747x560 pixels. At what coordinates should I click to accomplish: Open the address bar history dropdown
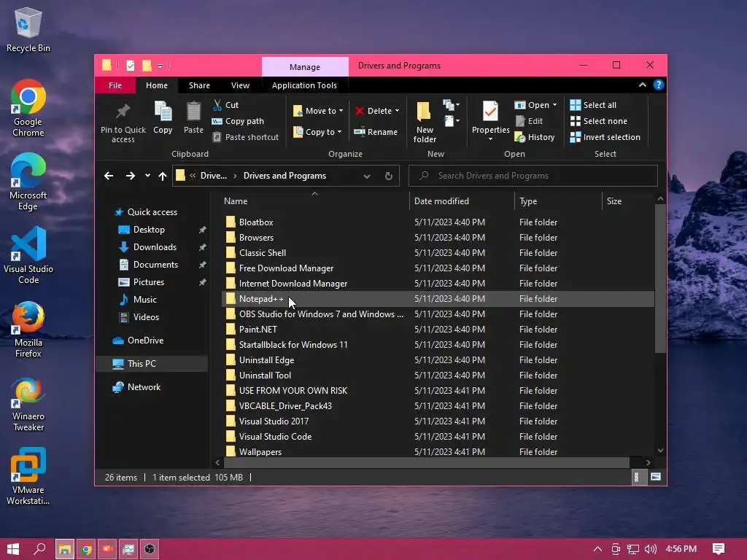point(367,176)
